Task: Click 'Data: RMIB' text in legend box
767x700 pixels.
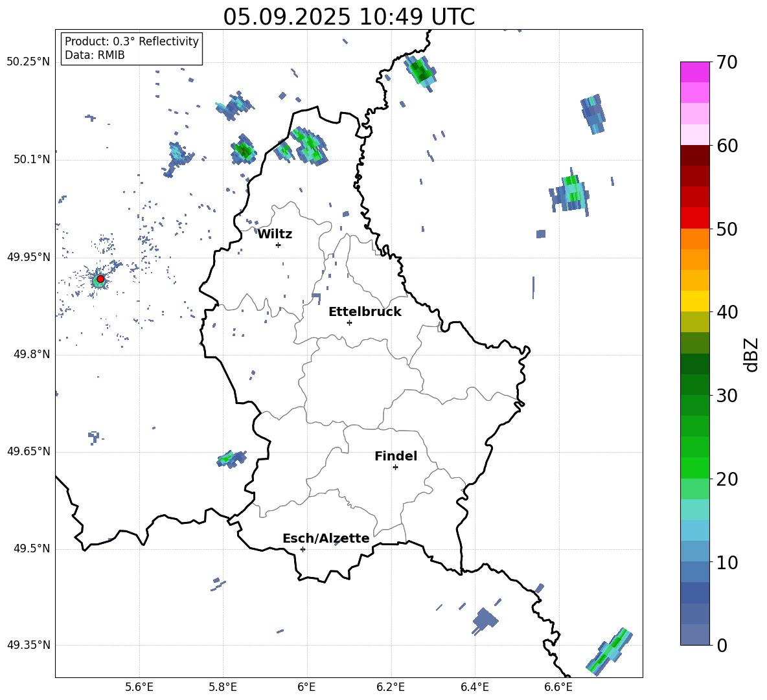Action: coord(95,55)
